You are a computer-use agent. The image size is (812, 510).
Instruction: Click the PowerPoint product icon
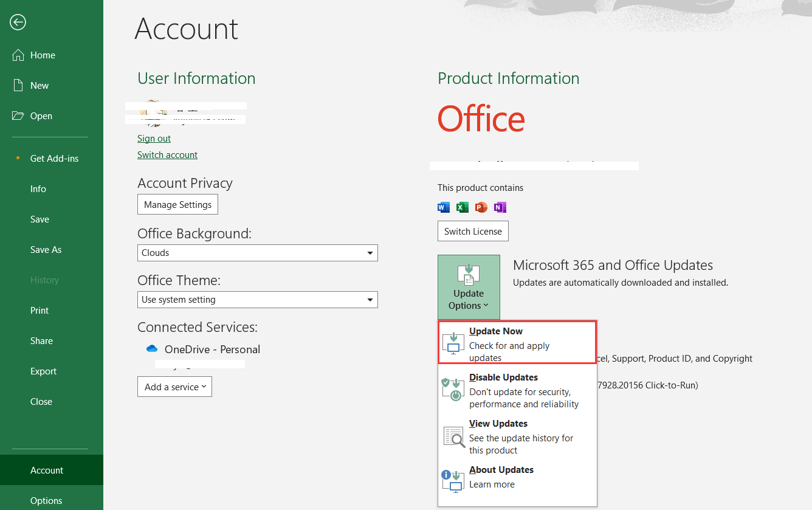coord(481,207)
